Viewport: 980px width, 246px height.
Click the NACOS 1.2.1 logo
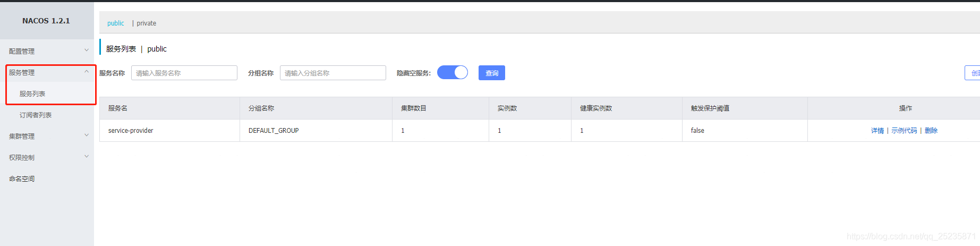pyautogui.click(x=46, y=21)
